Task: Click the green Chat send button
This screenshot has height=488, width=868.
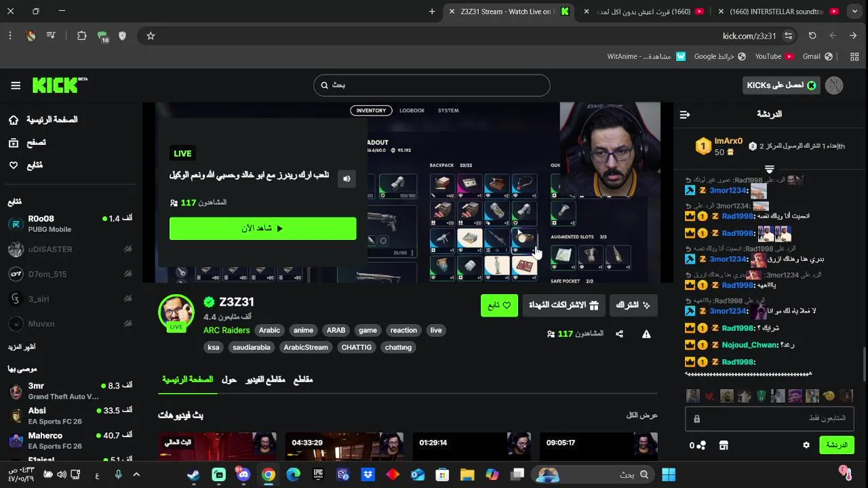Action: click(837, 445)
